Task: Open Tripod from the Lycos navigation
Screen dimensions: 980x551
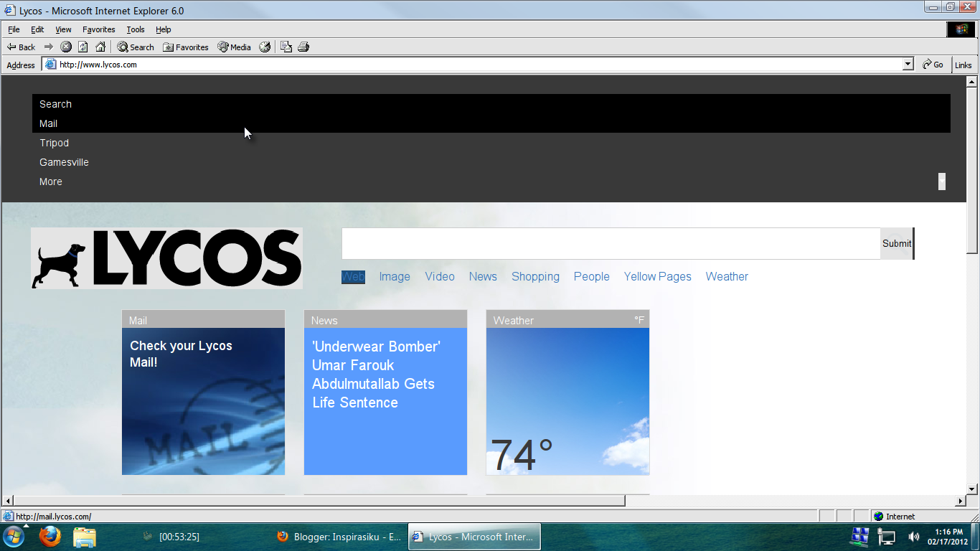Action: pos(54,143)
